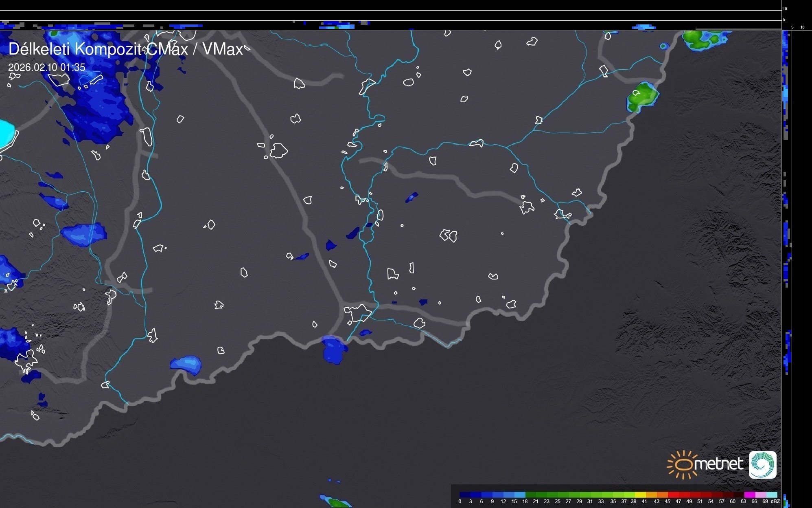The image size is (812, 508).
Task: Click the bright cyan lake at left edge
Action: 6,133
